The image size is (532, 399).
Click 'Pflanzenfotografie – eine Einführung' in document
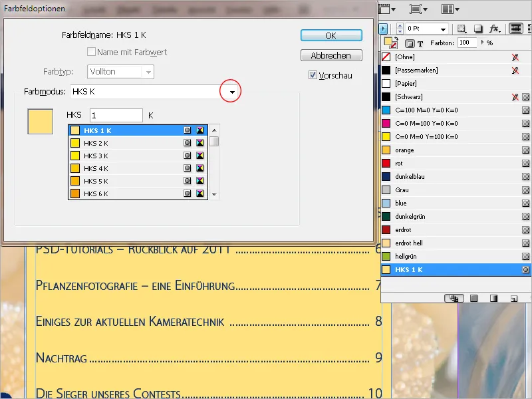(x=136, y=286)
